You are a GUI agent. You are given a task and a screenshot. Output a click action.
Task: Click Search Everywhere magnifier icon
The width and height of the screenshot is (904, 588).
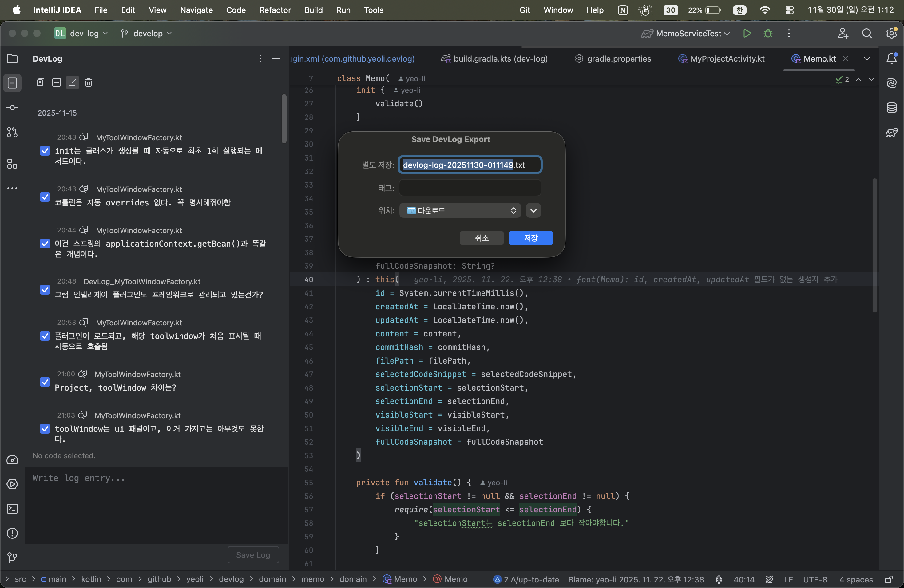(867, 34)
